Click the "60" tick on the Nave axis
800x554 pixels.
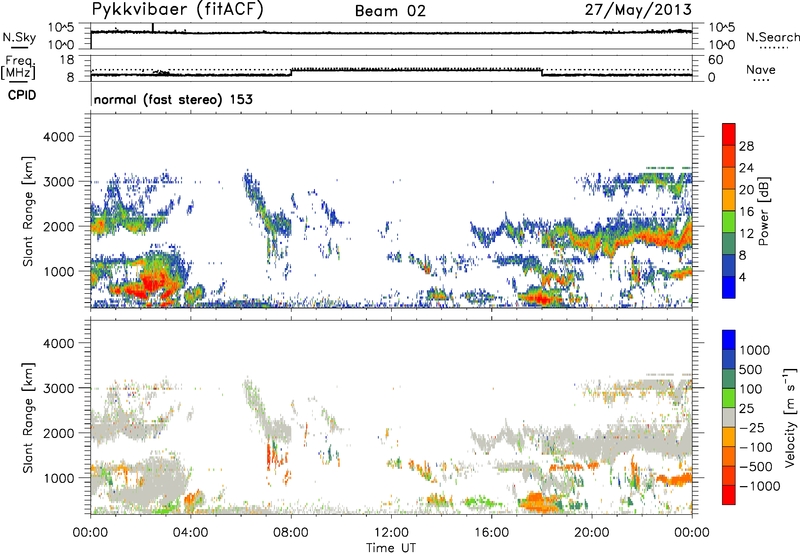point(715,60)
